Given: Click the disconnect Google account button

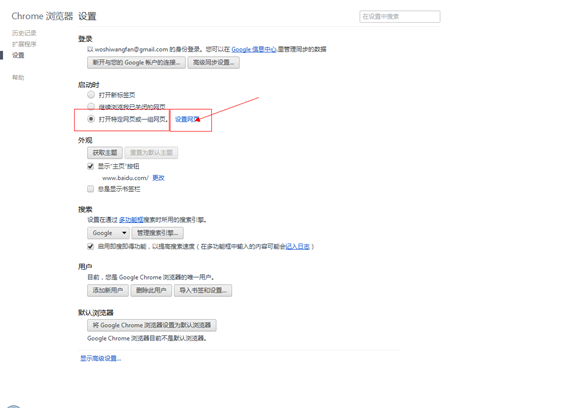Looking at the screenshot, I should pos(136,62).
